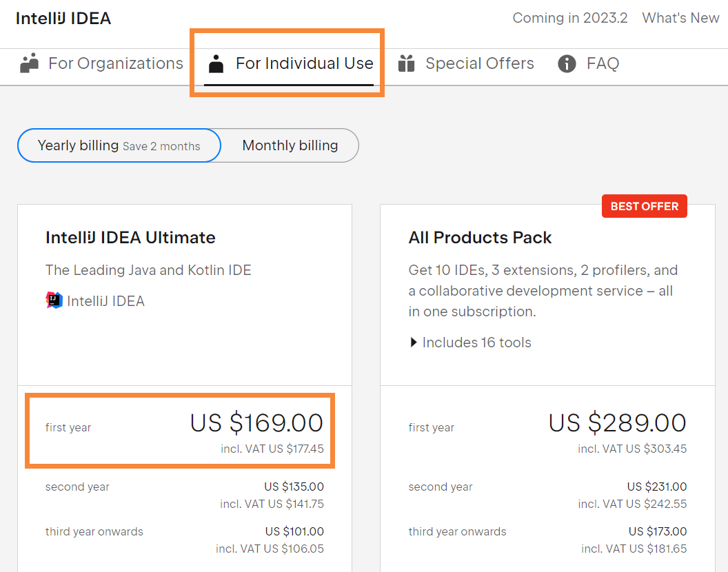Viewport: 728px width, 572px height.
Task: Click IntelliJ IDEA Ultimate card title
Action: point(130,238)
